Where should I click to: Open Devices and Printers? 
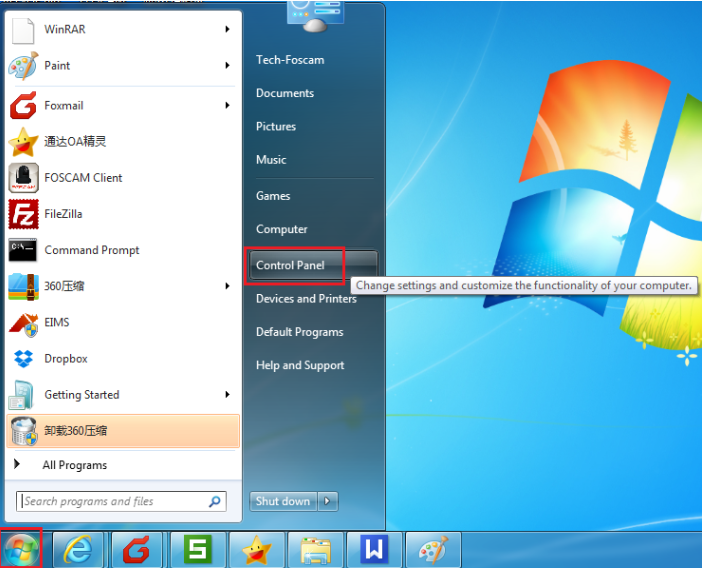coord(306,299)
